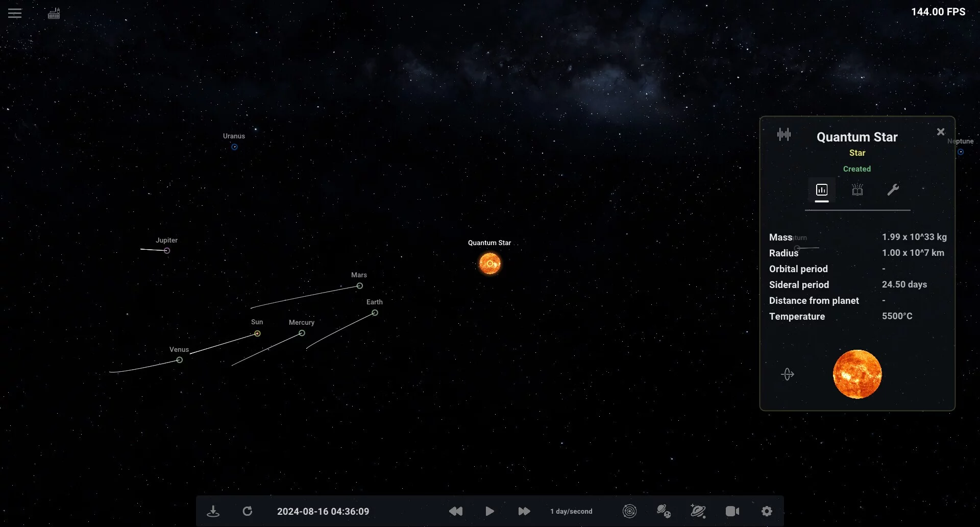Select the Quantum Star in the scene

point(490,263)
